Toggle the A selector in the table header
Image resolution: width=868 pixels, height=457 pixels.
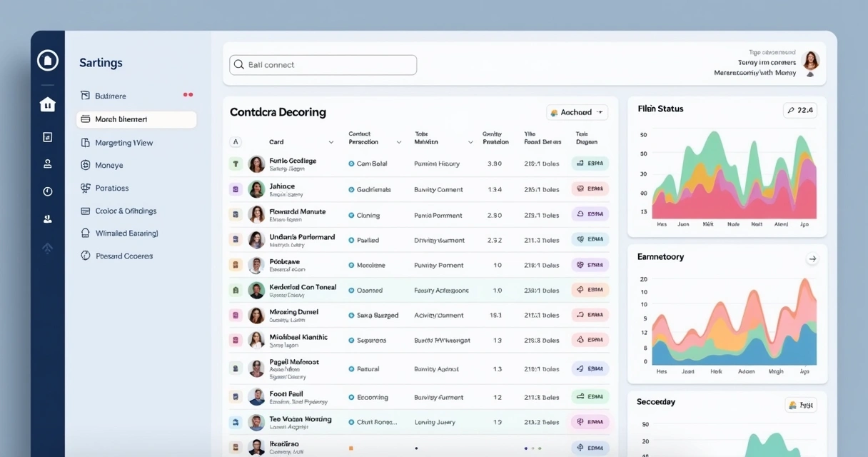(236, 141)
